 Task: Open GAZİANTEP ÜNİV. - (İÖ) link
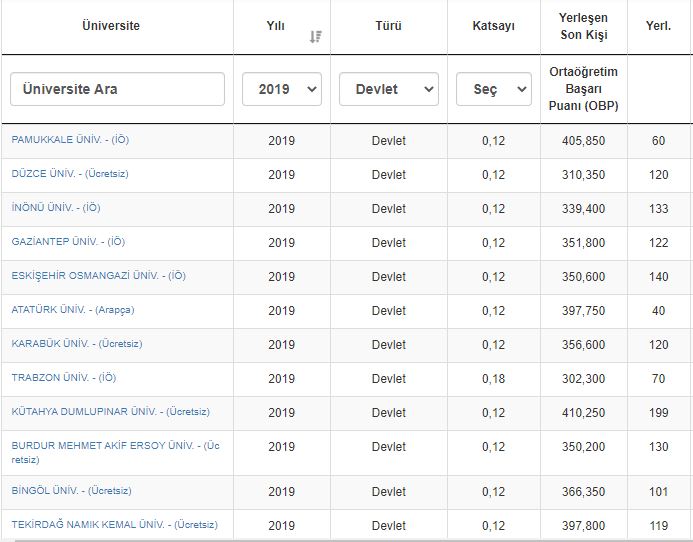[x=68, y=241]
